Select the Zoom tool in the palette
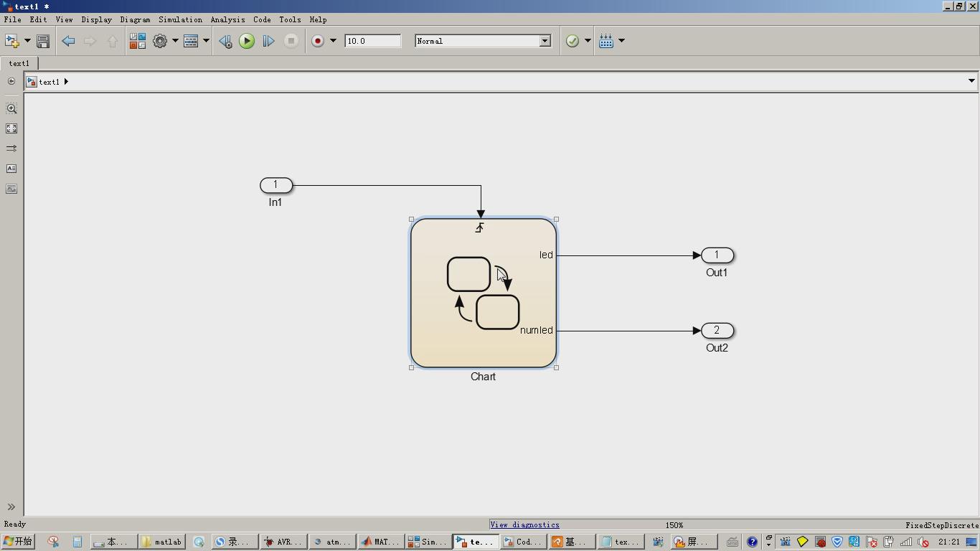This screenshot has width=980, height=551. pos(11,108)
